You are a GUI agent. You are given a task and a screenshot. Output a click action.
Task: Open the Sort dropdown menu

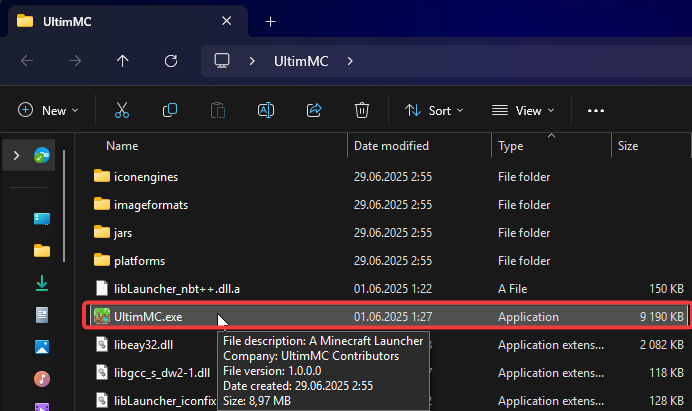pyautogui.click(x=434, y=110)
